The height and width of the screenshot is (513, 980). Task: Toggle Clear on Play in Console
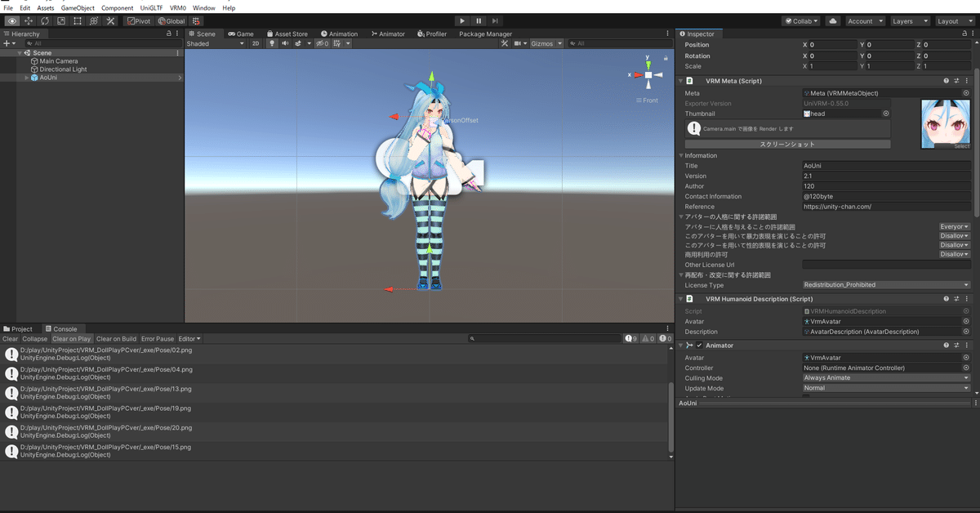click(x=72, y=339)
